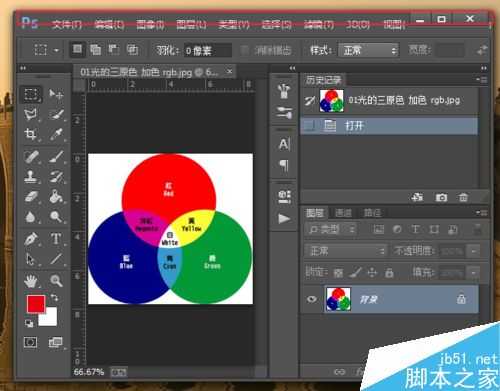Select the Blur tool
500x391 pixels.
31,217
